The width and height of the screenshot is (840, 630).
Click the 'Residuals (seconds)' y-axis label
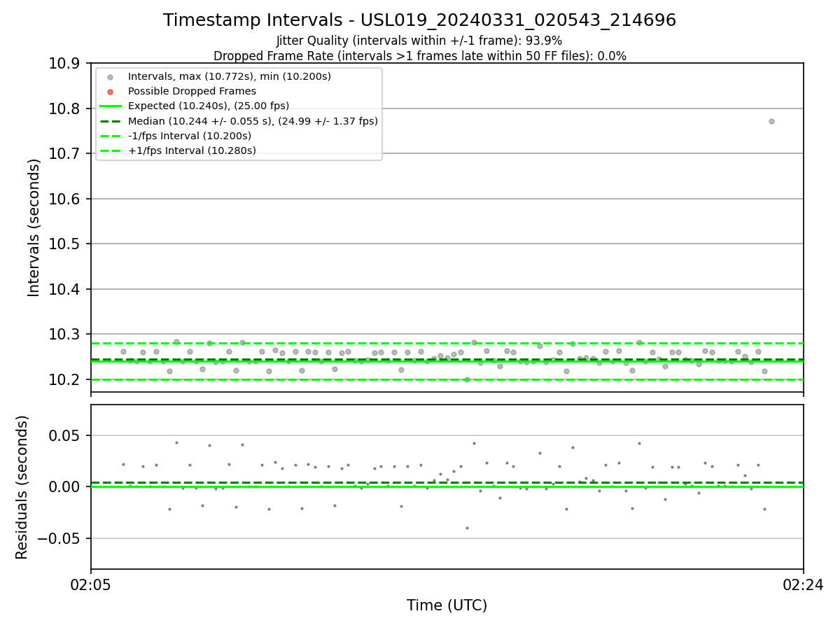[x=22, y=487]
